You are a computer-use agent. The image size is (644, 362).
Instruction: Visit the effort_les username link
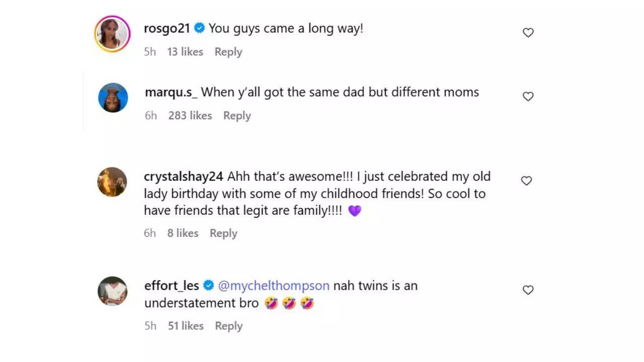172,286
